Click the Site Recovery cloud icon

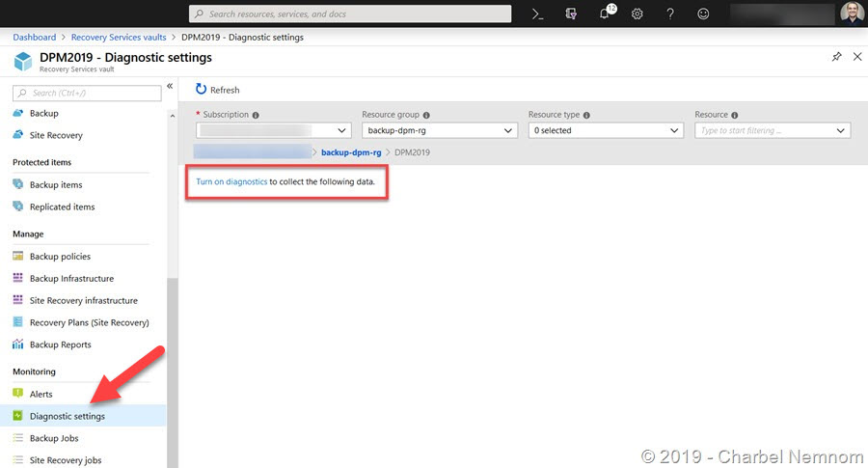17,134
